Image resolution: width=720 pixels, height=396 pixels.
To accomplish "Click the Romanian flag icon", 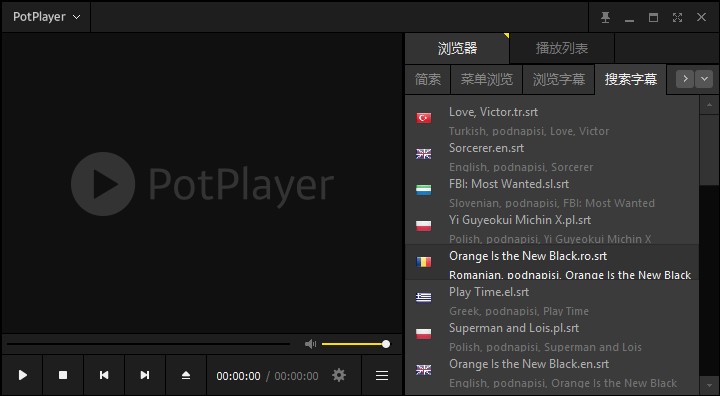I will [x=423, y=261].
